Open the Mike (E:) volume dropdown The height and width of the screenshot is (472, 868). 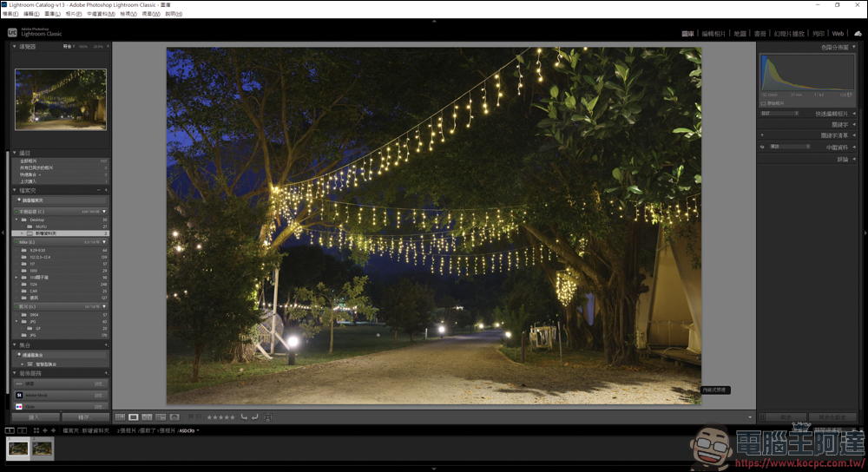[x=104, y=242]
